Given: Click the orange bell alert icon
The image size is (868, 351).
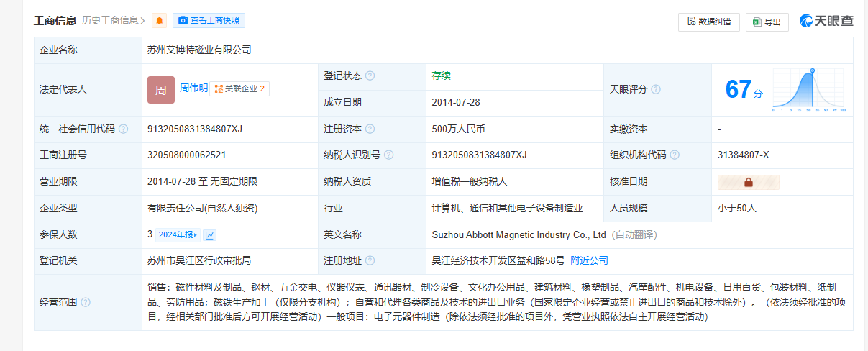Looking at the screenshot, I should click(x=160, y=21).
